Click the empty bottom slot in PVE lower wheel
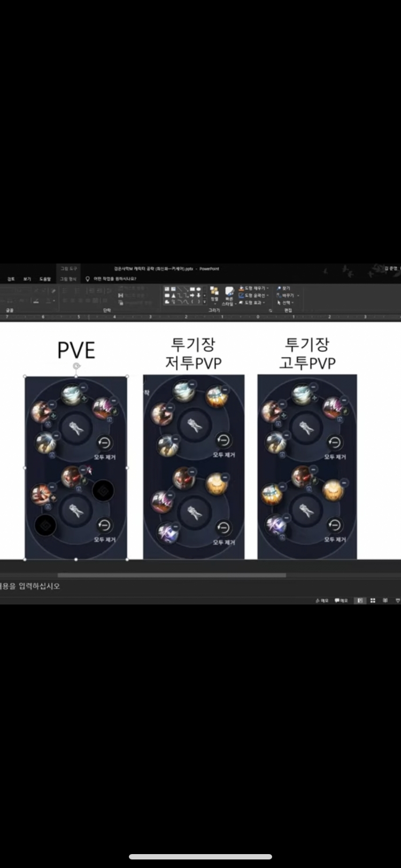The image size is (401, 868). pos(46,526)
